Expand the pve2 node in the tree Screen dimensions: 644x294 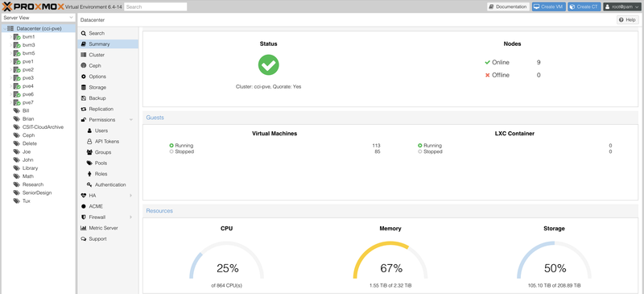point(10,70)
